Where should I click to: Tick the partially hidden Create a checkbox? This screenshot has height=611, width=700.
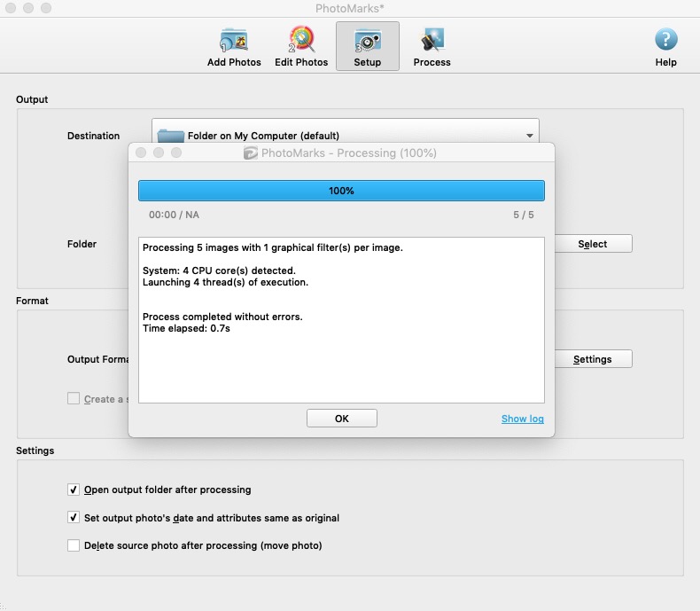[x=74, y=398]
